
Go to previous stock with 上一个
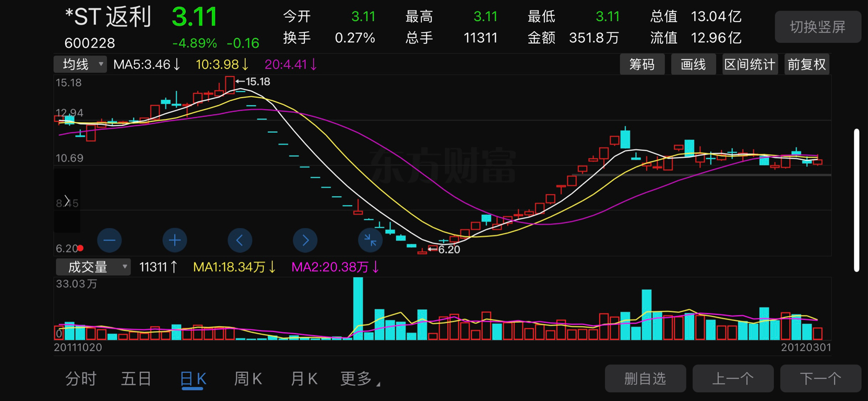[733, 379]
